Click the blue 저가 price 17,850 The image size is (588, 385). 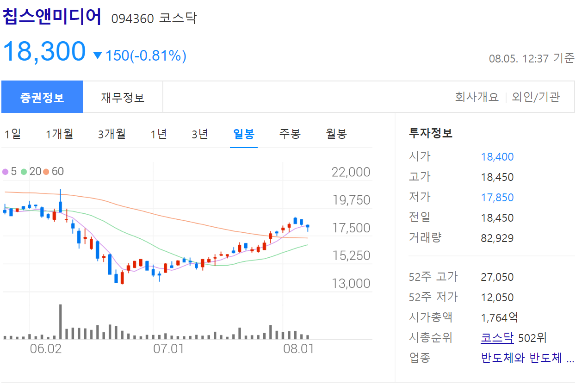point(497,197)
